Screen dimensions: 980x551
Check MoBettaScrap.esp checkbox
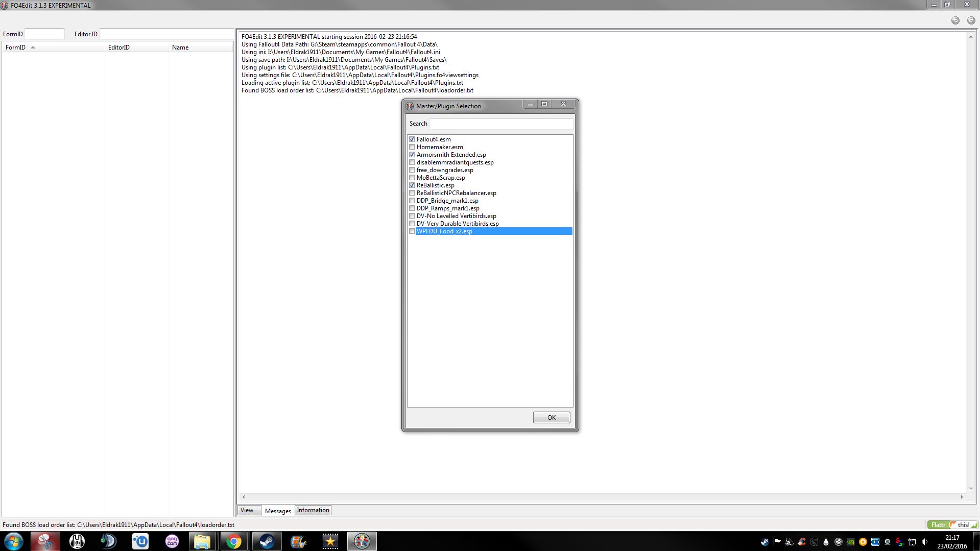412,178
